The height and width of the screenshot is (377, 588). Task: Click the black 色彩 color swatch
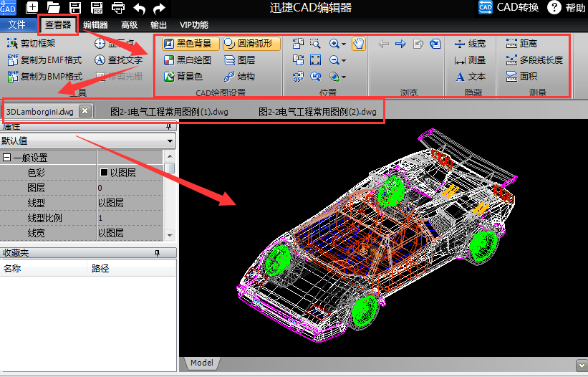(104, 173)
